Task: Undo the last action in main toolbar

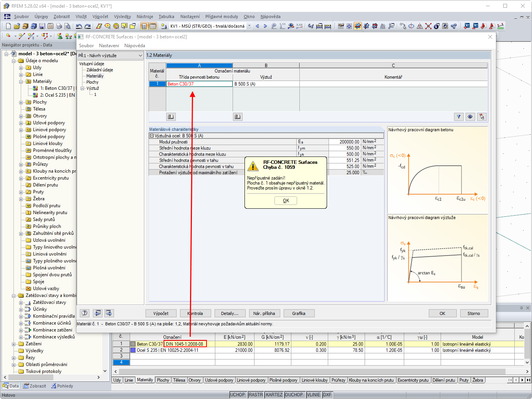Action: click(79, 26)
